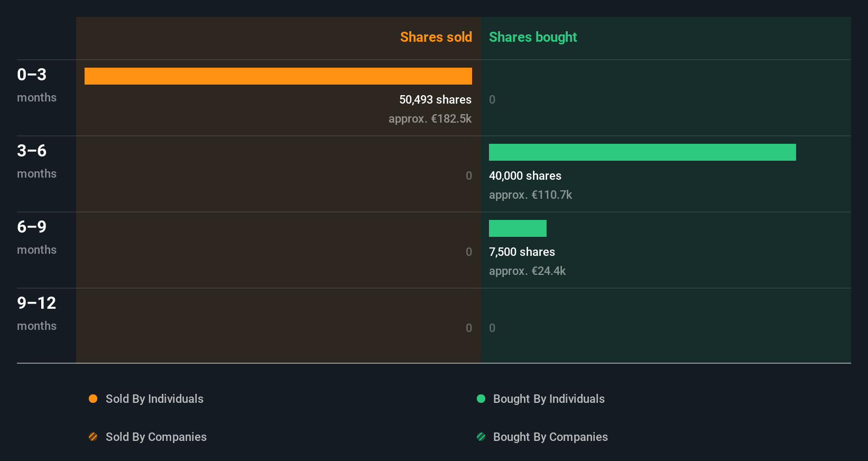
Task: Click the green Bought By Individuals legend dot
Action: click(481, 399)
